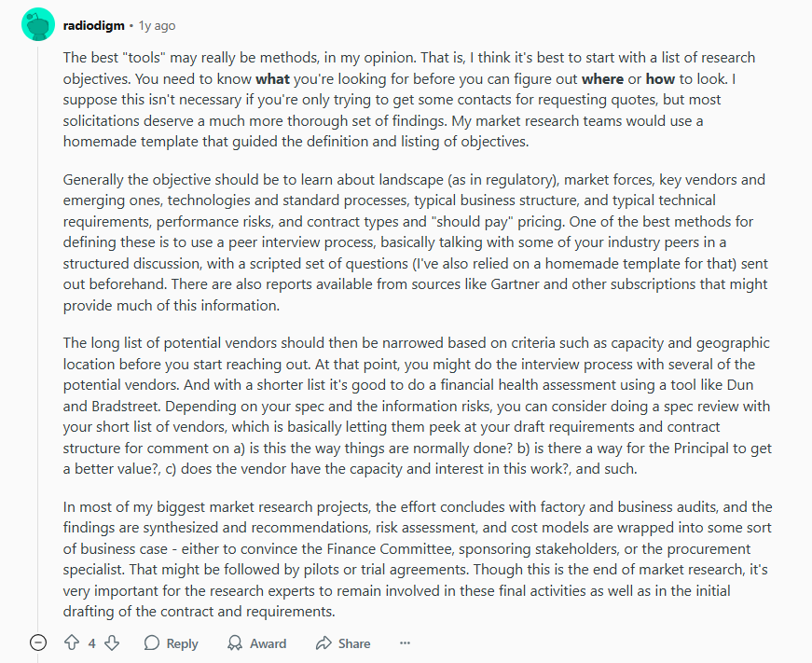Click the Share arrow icon
This screenshot has height=663, width=812.
click(323, 642)
